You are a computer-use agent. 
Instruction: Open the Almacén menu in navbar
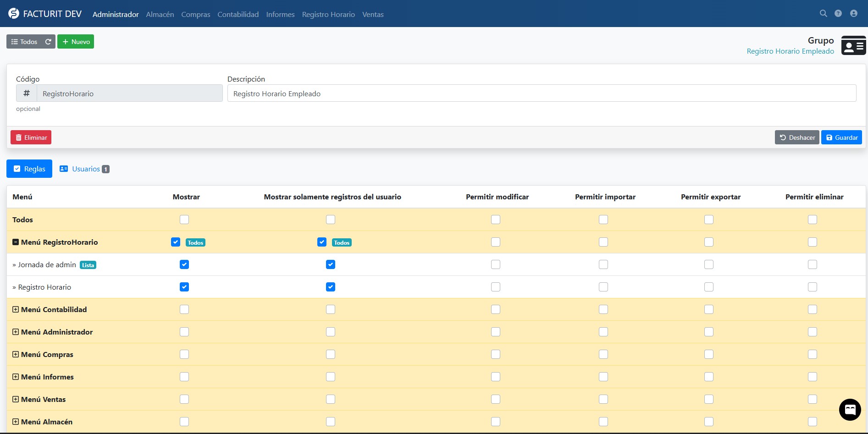(x=160, y=14)
